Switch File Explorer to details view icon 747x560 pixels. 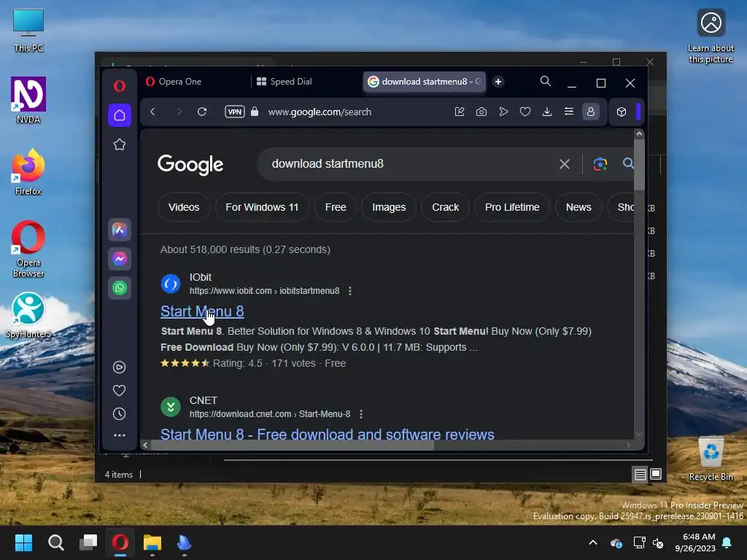640,474
